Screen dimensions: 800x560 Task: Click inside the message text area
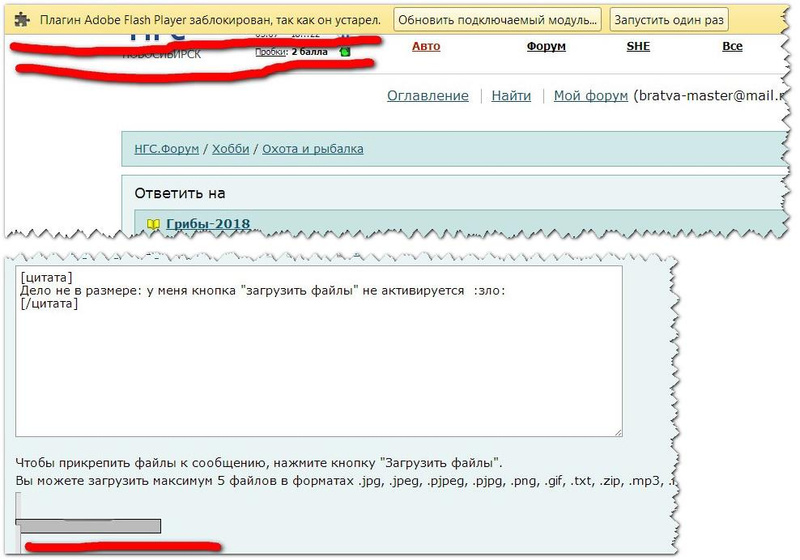(318, 370)
